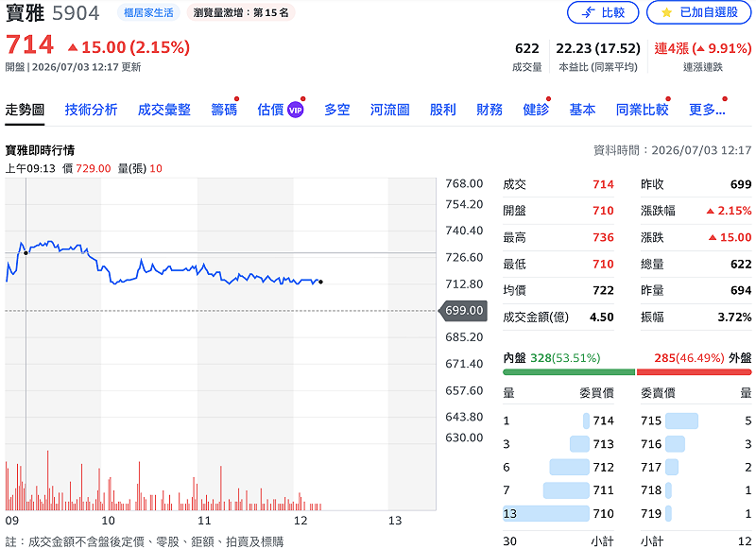Click the bid price 714 row
This screenshot has width=756, height=549.
[x=558, y=420]
